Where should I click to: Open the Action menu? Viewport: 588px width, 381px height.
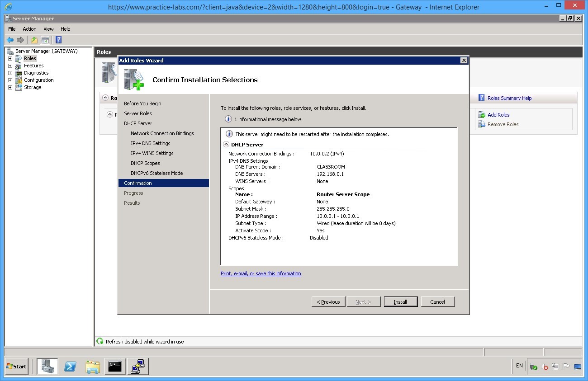pos(29,29)
